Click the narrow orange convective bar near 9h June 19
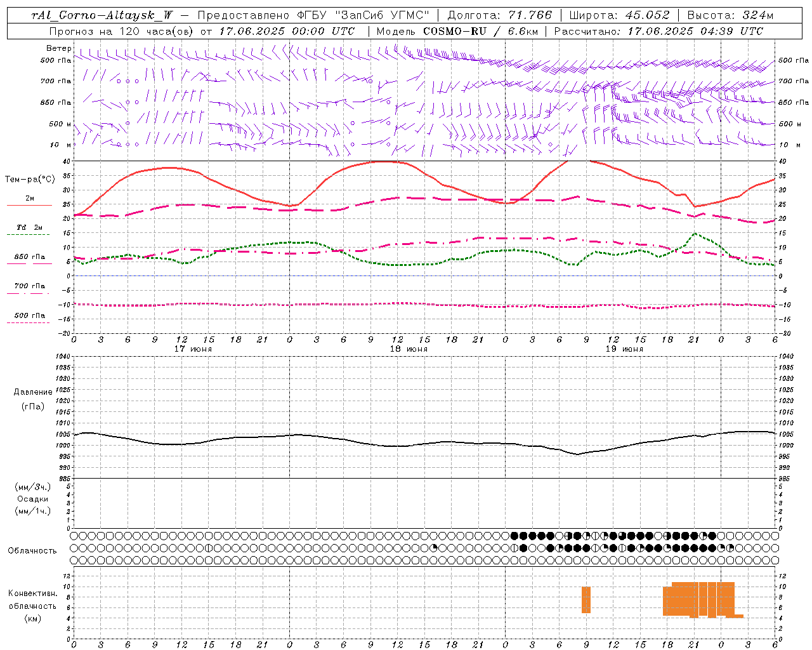The height and width of the screenshot is (650, 812). (586, 600)
